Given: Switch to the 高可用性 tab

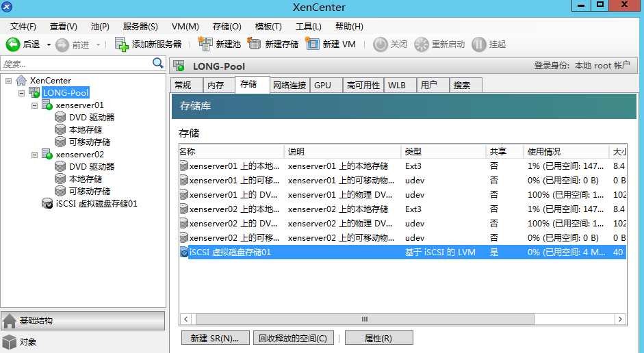Looking at the screenshot, I should click(x=363, y=86).
